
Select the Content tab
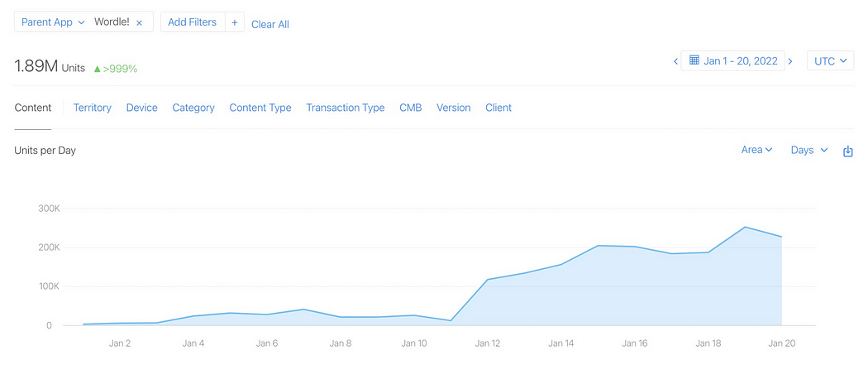click(33, 108)
